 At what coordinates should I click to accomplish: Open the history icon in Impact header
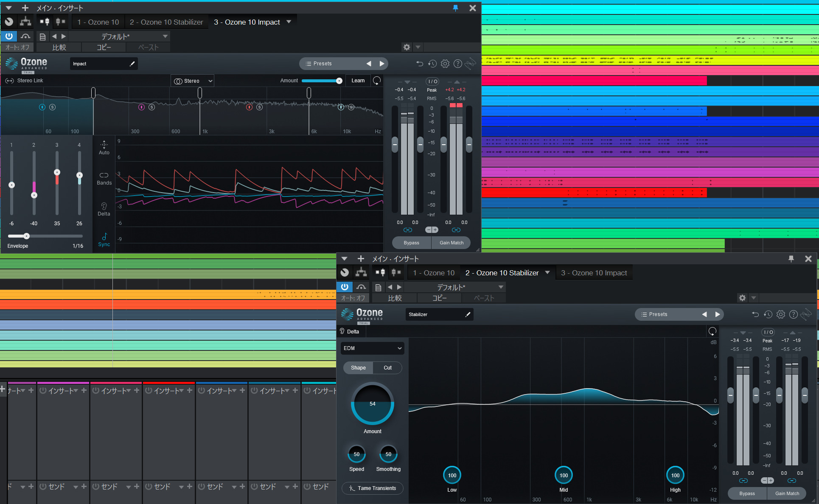pyautogui.click(x=432, y=64)
